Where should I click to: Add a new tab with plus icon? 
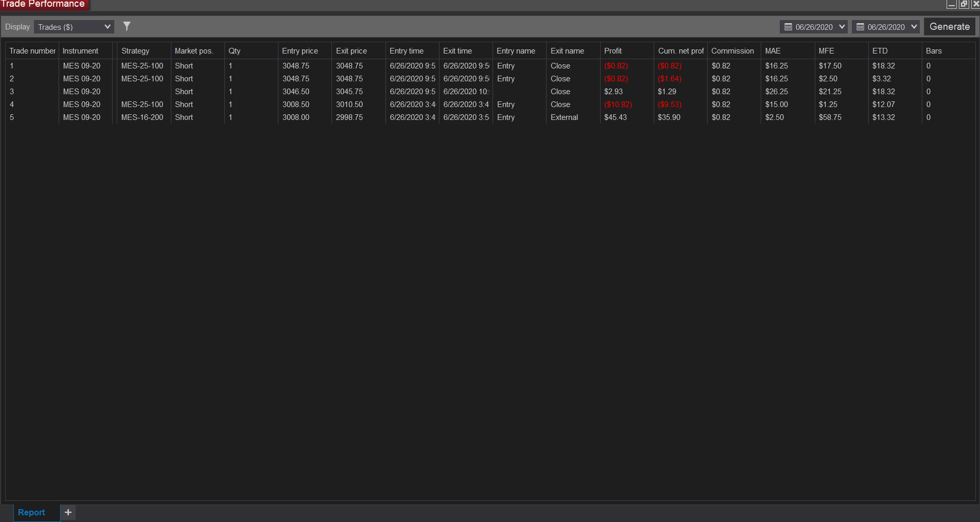click(68, 512)
